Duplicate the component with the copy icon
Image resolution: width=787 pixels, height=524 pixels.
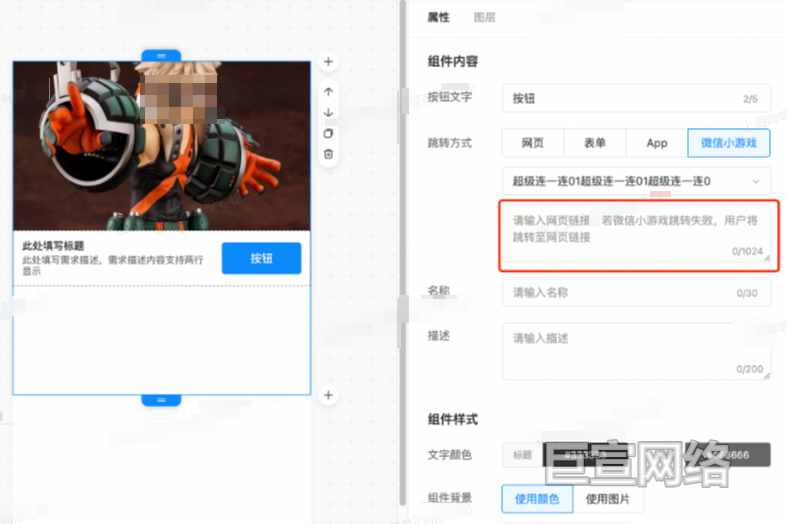pyautogui.click(x=328, y=133)
